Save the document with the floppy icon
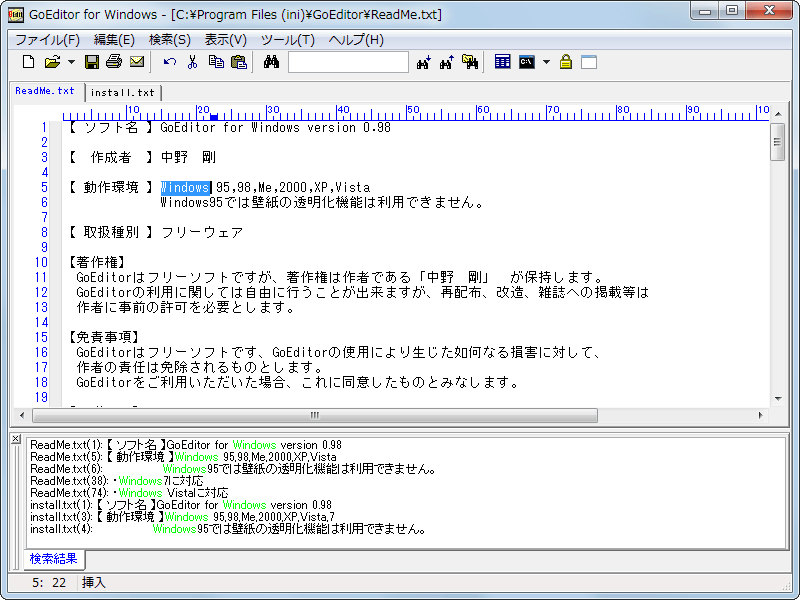 click(x=92, y=62)
